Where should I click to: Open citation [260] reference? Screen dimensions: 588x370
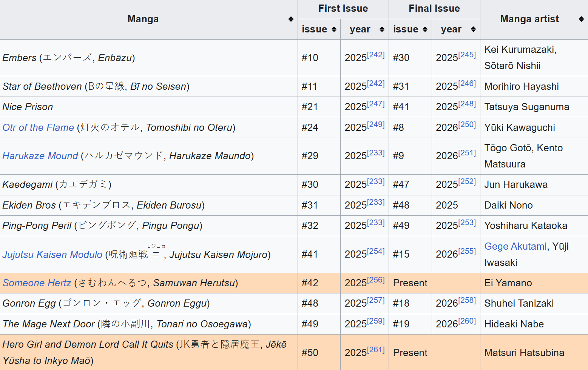pos(467,321)
